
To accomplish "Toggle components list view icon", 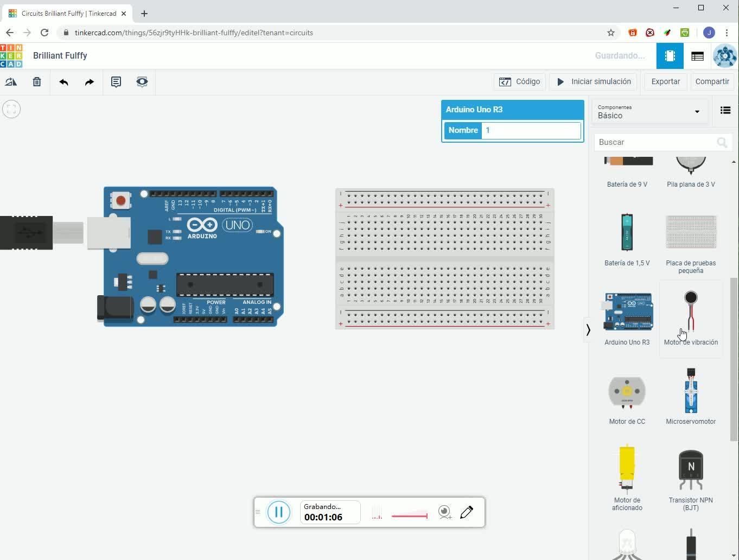I will (x=725, y=111).
